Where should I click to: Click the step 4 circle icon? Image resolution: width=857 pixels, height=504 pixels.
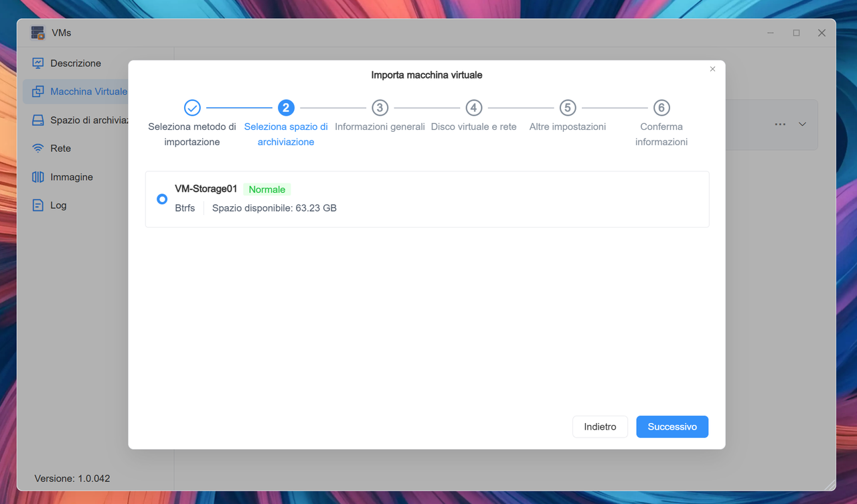pyautogui.click(x=473, y=107)
